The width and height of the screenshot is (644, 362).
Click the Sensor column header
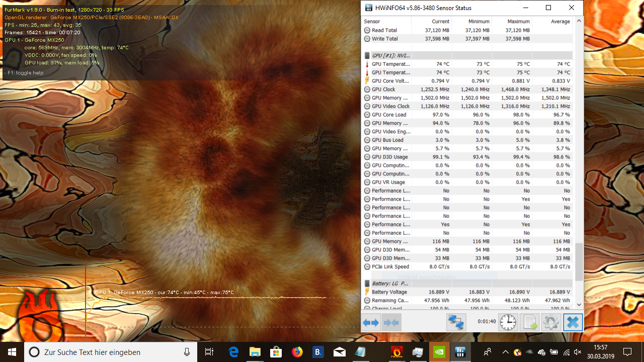tap(386, 21)
